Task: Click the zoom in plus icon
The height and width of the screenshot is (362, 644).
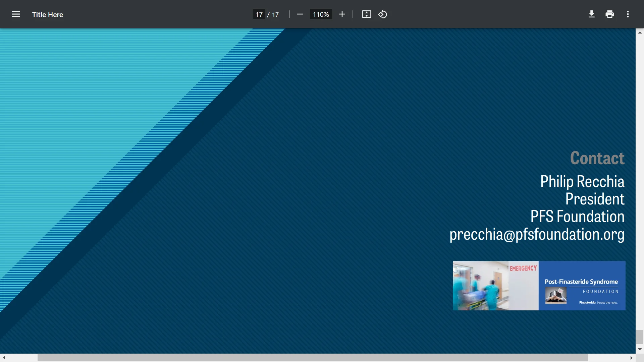Action: coord(342,14)
